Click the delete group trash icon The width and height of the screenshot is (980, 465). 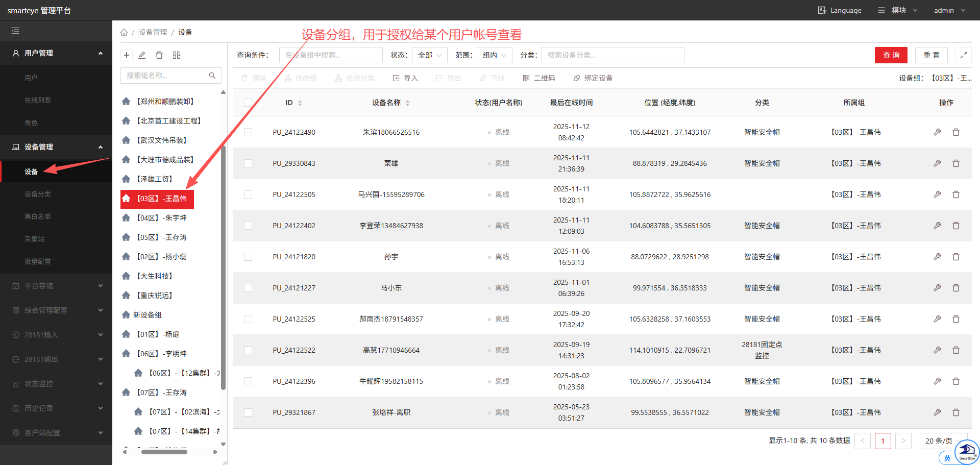click(x=159, y=55)
